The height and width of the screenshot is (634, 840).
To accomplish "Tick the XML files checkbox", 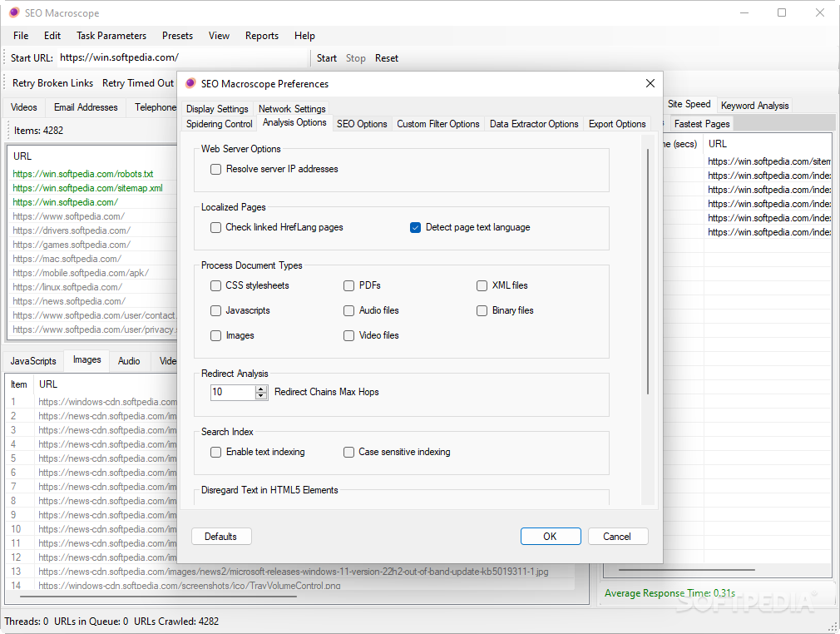I will 482,285.
